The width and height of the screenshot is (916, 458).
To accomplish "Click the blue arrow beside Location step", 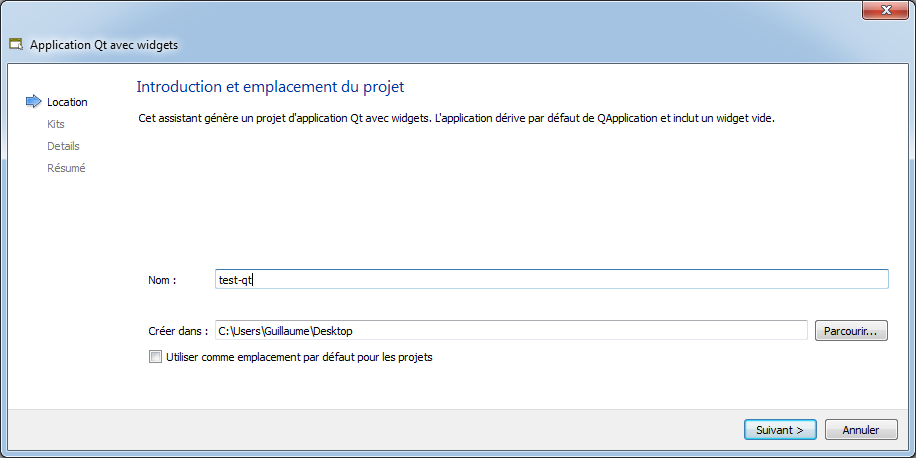I will (x=34, y=102).
